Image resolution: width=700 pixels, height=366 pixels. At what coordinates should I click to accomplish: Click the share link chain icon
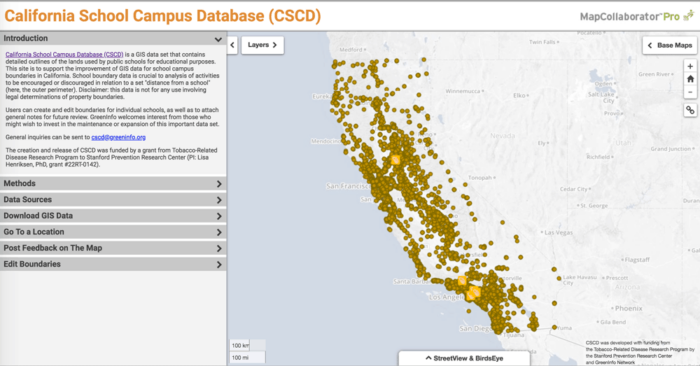[690, 110]
